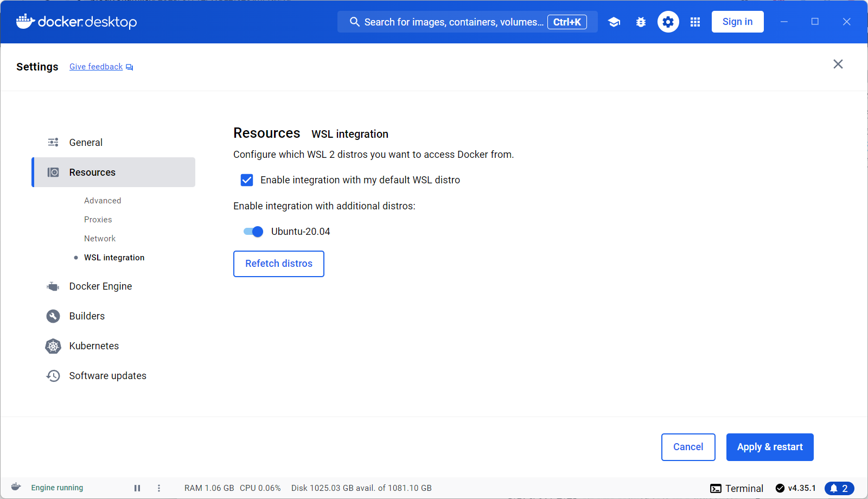The height and width of the screenshot is (499, 868).
Task: Click the engine status whale icon
Action: [x=16, y=487]
